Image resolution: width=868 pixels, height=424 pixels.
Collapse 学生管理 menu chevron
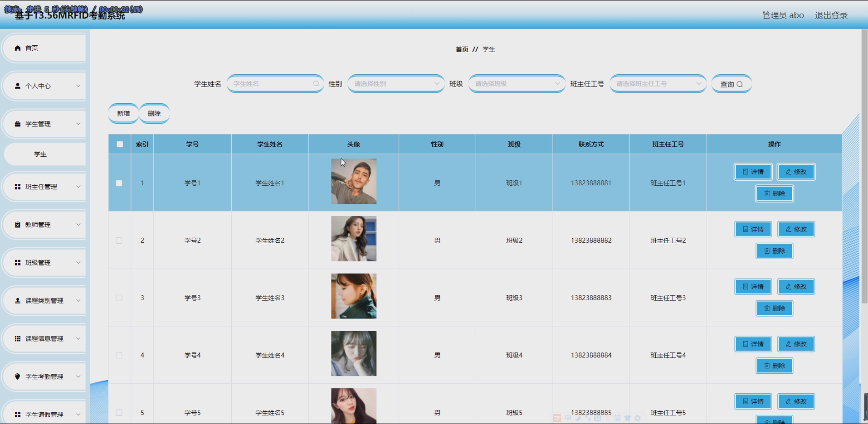coord(78,124)
